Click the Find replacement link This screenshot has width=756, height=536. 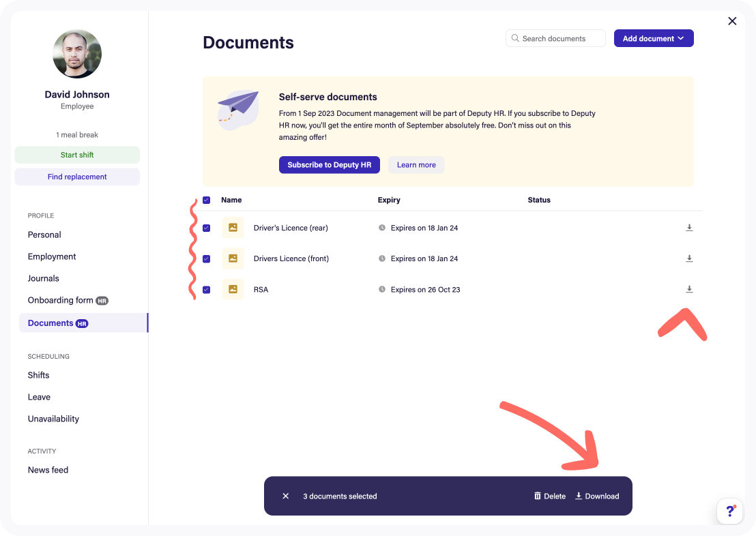(76, 177)
